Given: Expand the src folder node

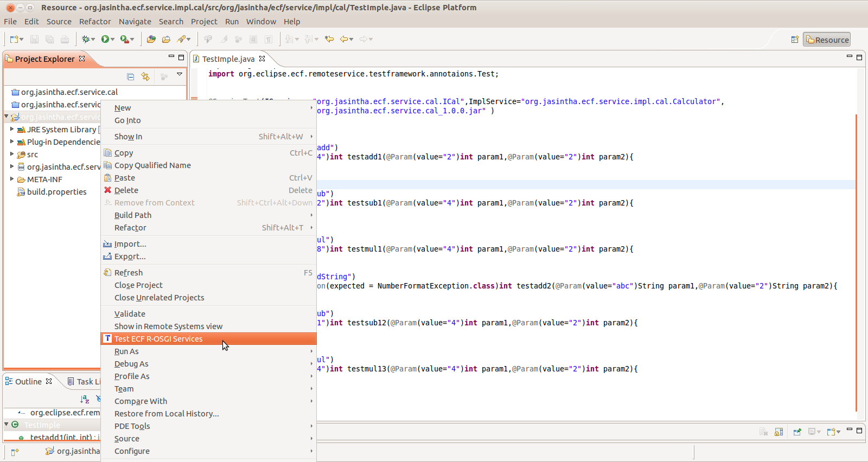Looking at the screenshot, I should click(x=12, y=154).
